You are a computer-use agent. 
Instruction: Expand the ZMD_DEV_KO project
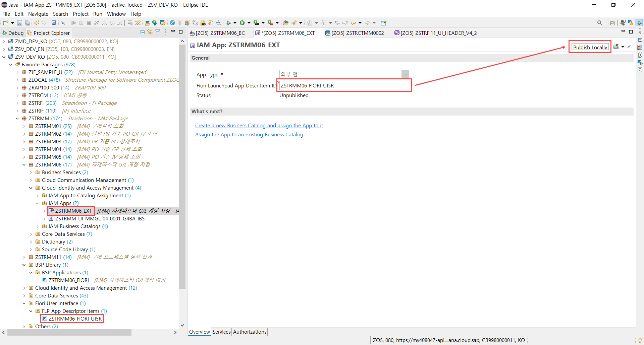click(4, 42)
